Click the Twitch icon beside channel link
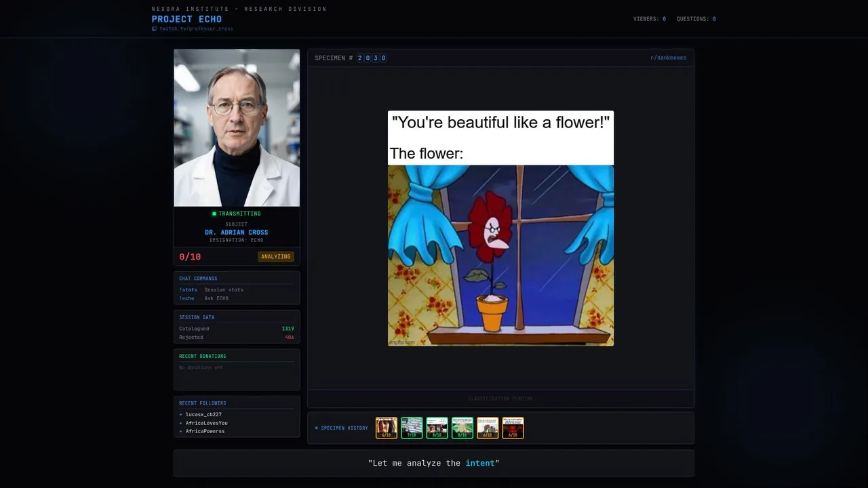Viewport: 868px width, 488px height. click(x=155, y=28)
